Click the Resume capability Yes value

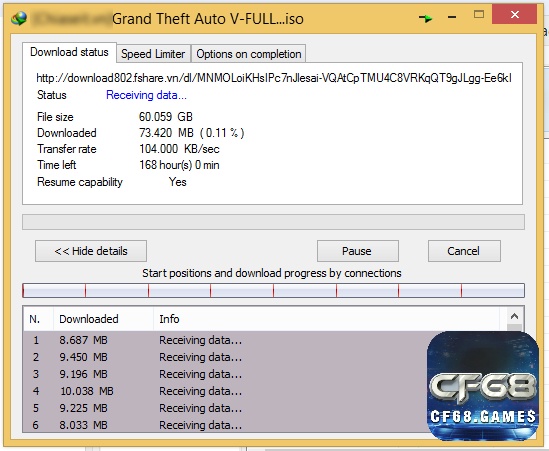tap(178, 182)
